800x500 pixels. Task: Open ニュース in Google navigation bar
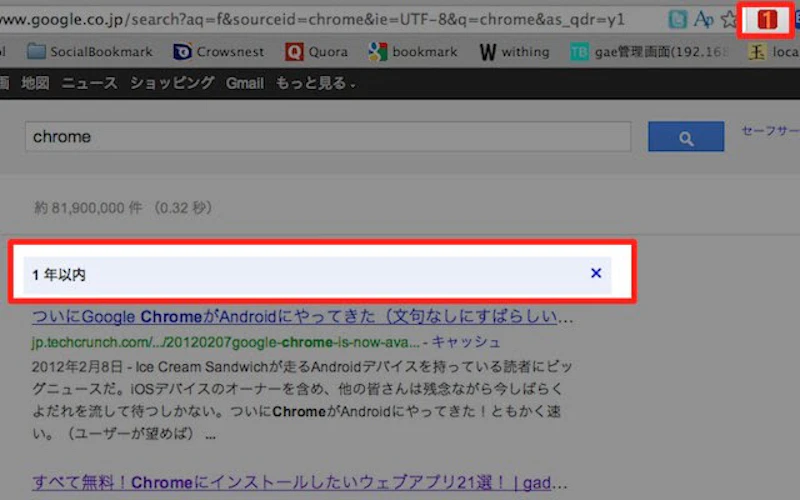[x=89, y=83]
